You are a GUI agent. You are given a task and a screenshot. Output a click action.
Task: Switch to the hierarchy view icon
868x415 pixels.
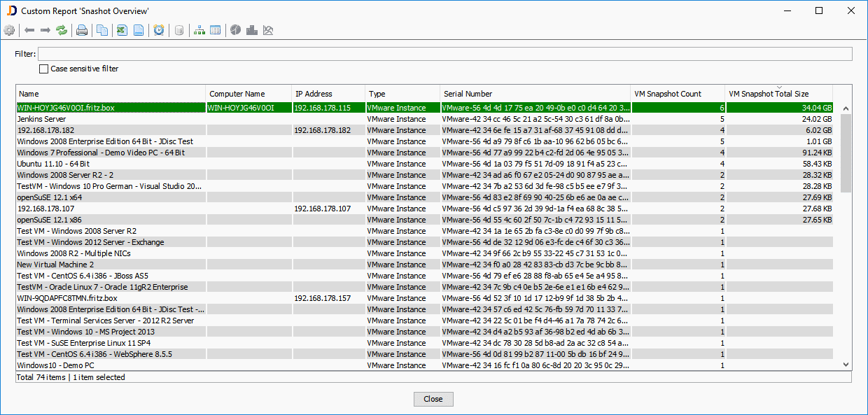[x=199, y=29]
